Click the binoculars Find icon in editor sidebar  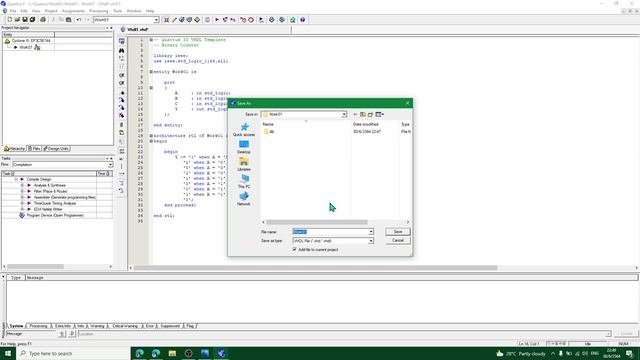click(122, 50)
